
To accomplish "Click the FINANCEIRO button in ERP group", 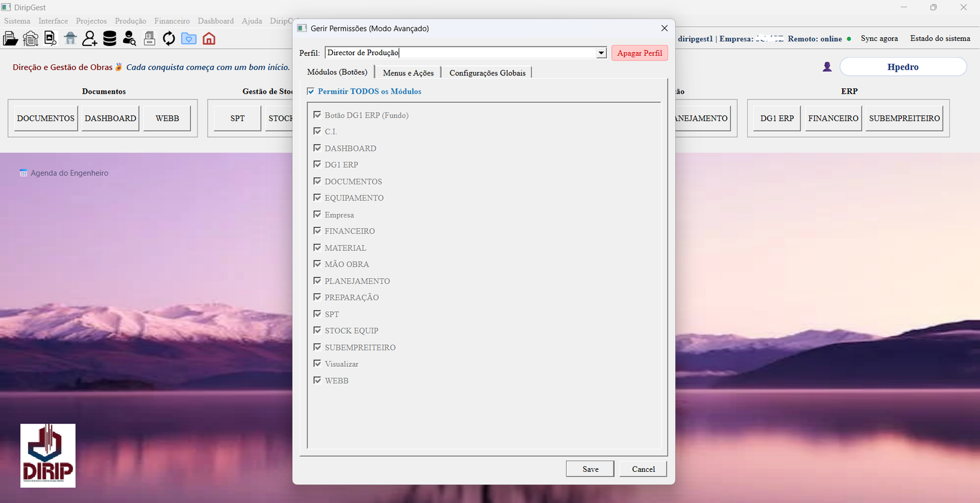I will click(x=833, y=118).
